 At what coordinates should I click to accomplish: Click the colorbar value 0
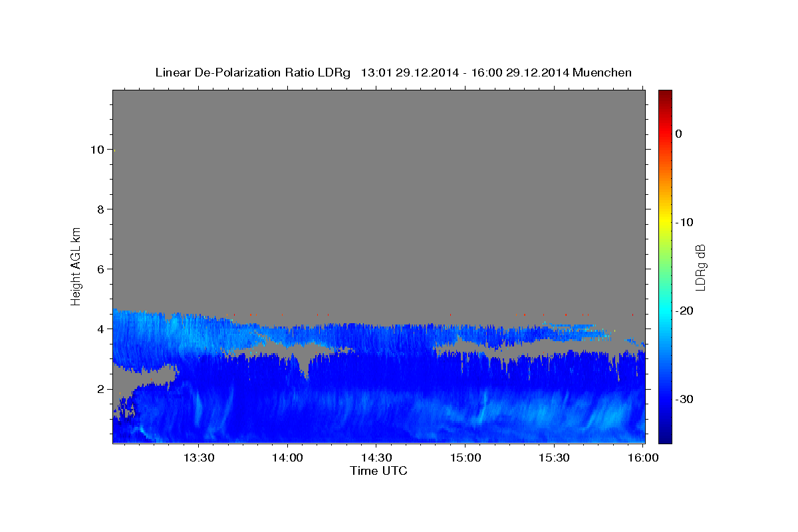pyautogui.click(x=679, y=134)
